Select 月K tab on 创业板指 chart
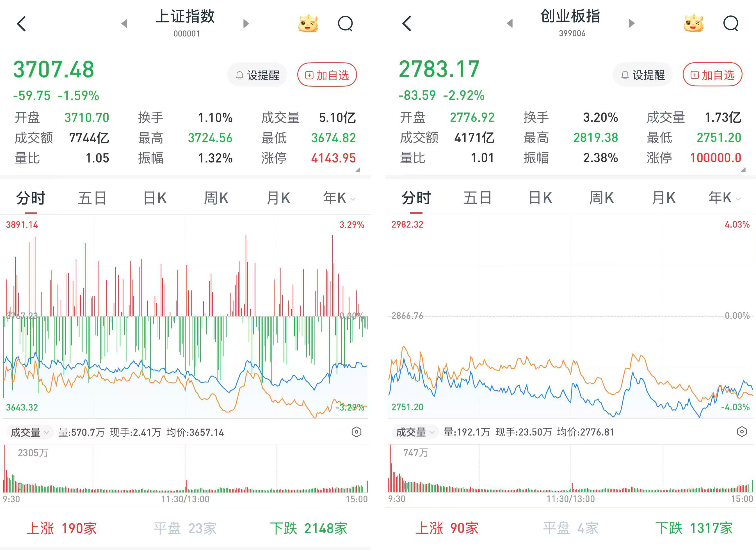 click(664, 198)
